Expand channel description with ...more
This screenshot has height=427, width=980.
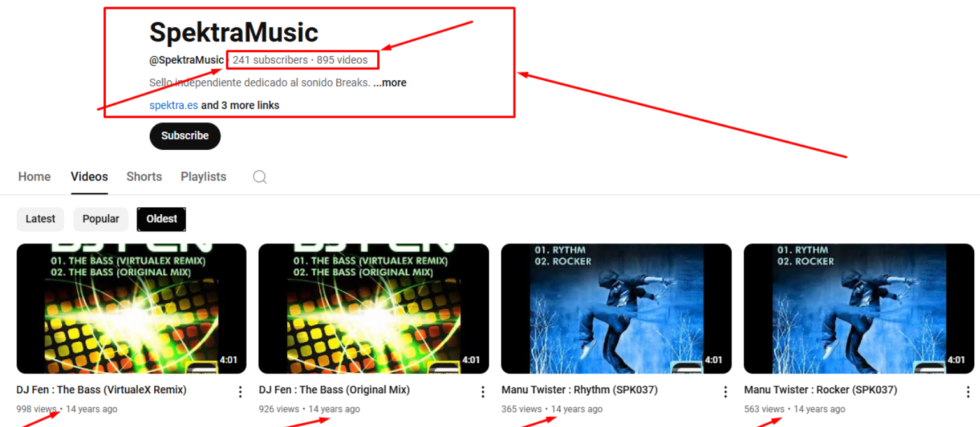(x=390, y=83)
